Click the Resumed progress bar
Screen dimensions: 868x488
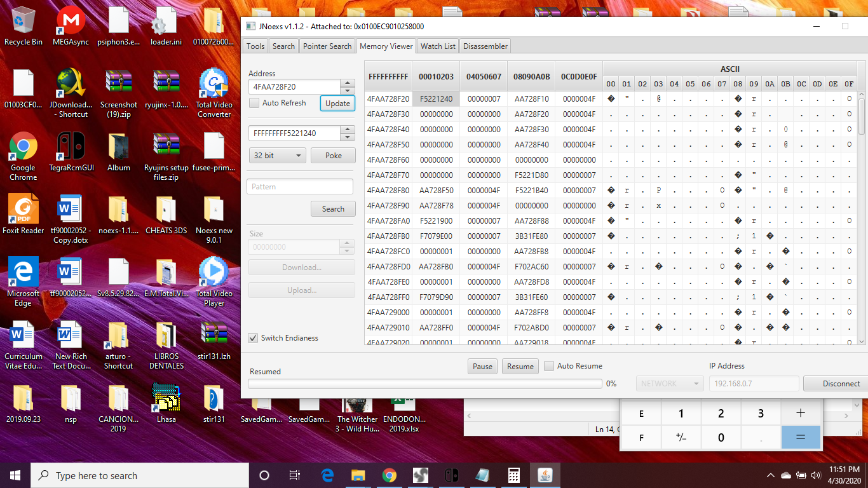pyautogui.click(x=424, y=384)
